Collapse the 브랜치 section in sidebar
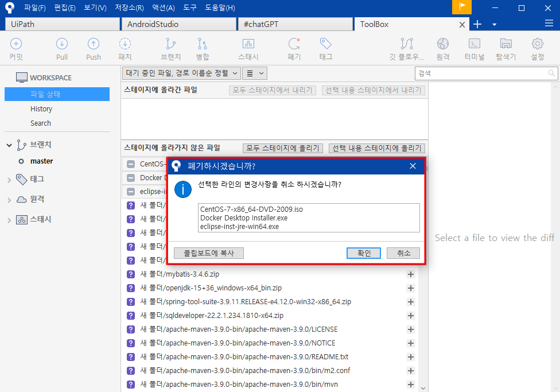 click(x=9, y=145)
